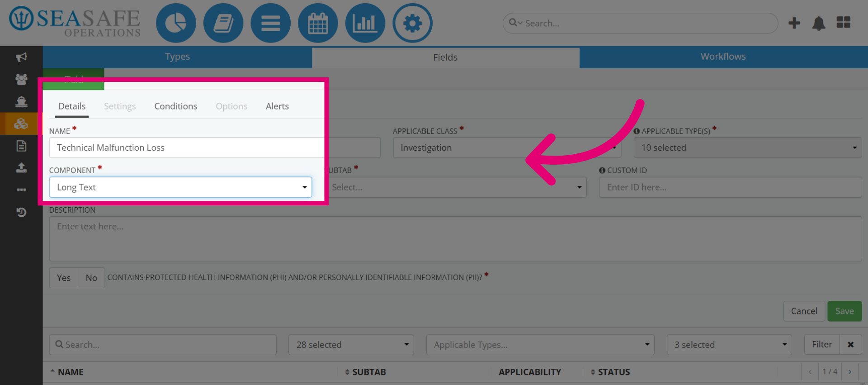Open the history sidebar icon
Viewport: 868px width, 385px height.
21,212
